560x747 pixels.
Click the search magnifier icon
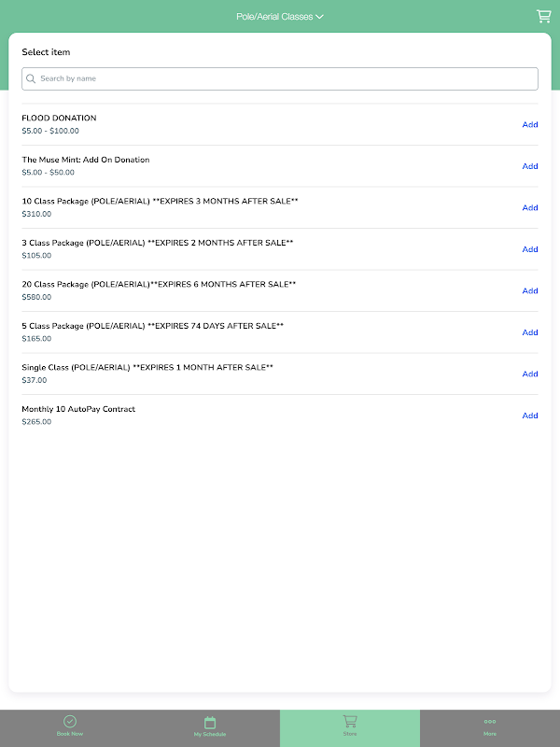coord(31,78)
